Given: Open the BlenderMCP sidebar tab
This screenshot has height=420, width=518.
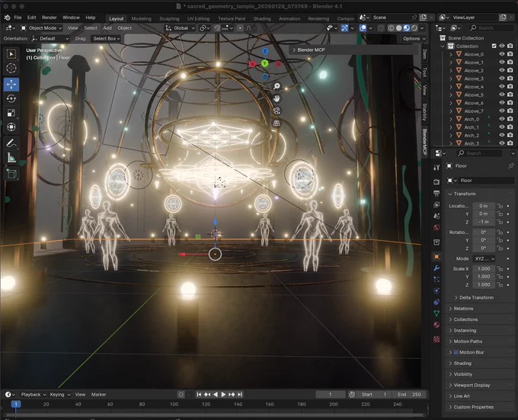Looking at the screenshot, I should point(425,143).
